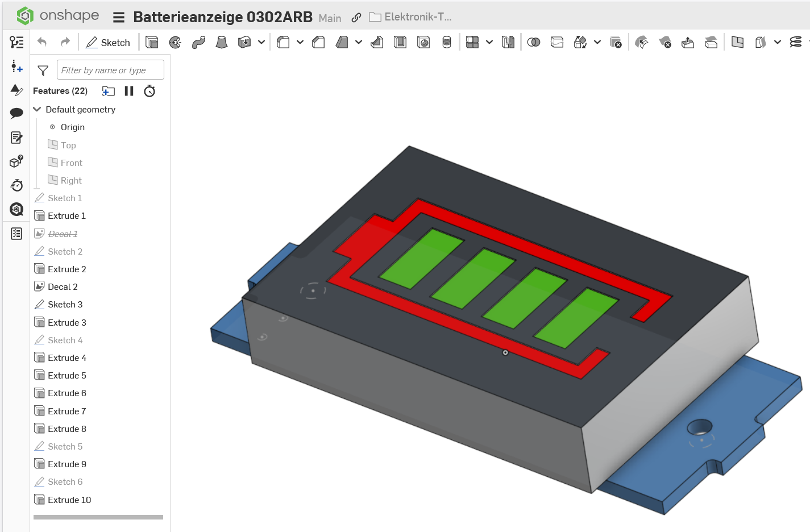Undo the last action
Viewport: 810px width, 532px height.
[42, 42]
